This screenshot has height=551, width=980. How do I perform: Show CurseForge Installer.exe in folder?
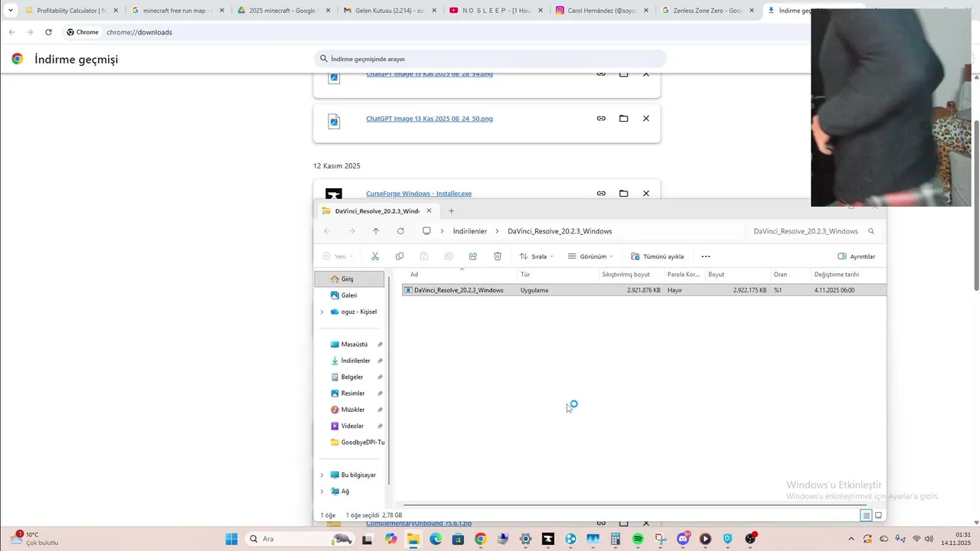623,194
